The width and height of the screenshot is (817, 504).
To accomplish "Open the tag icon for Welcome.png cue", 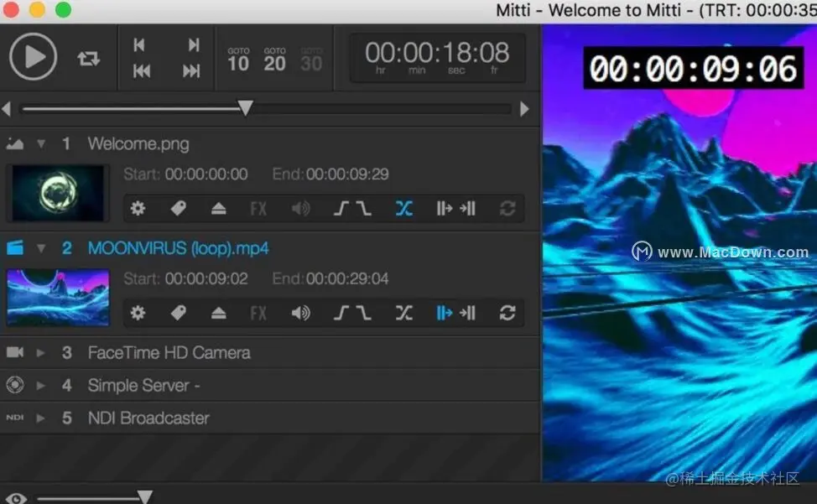I will click(178, 209).
